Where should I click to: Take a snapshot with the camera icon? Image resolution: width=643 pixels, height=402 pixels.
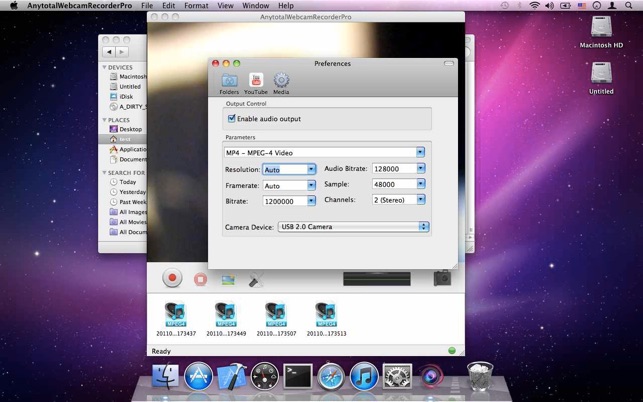click(442, 278)
